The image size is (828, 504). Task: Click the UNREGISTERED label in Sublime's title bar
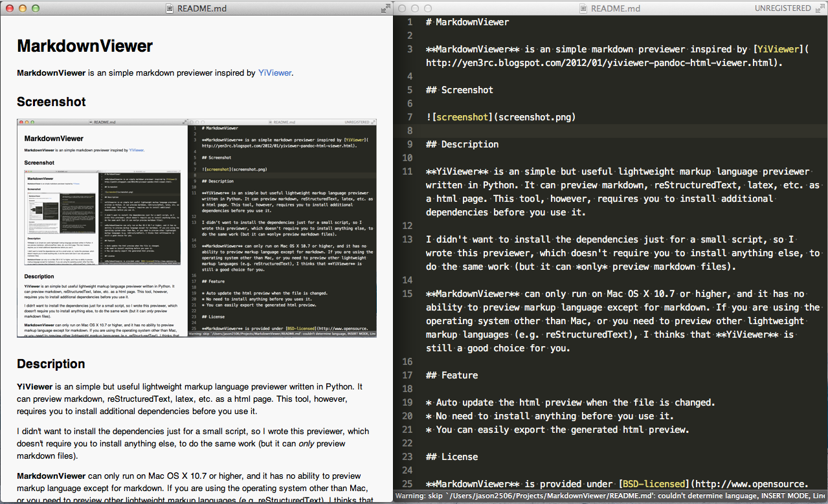point(782,8)
